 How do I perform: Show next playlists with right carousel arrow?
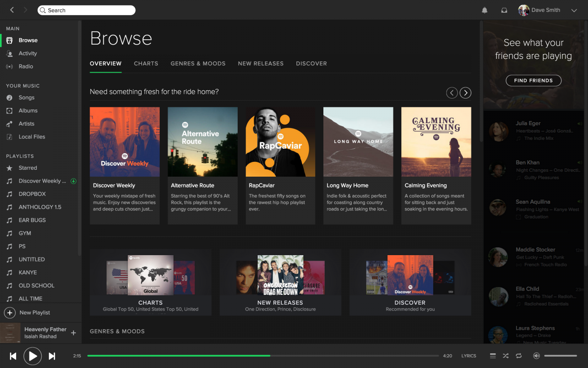pyautogui.click(x=465, y=93)
